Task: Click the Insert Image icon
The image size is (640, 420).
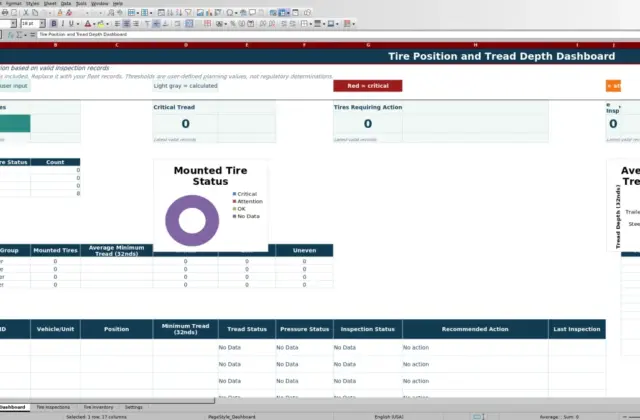Action: point(200,13)
